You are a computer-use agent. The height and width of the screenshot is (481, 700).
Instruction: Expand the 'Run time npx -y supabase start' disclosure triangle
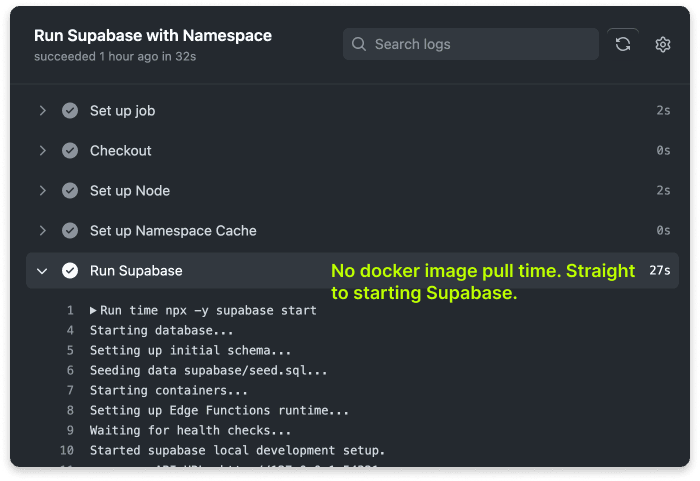(x=93, y=310)
